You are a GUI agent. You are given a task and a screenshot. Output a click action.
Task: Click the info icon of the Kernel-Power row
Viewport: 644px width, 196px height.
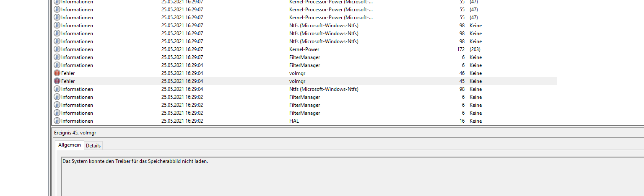tap(57, 49)
